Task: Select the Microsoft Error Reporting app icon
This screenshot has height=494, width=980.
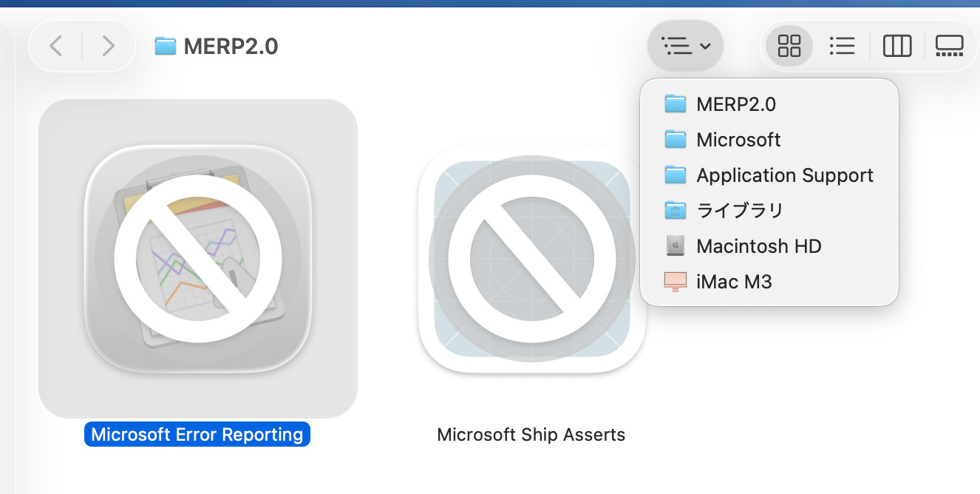Action: (198, 259)
